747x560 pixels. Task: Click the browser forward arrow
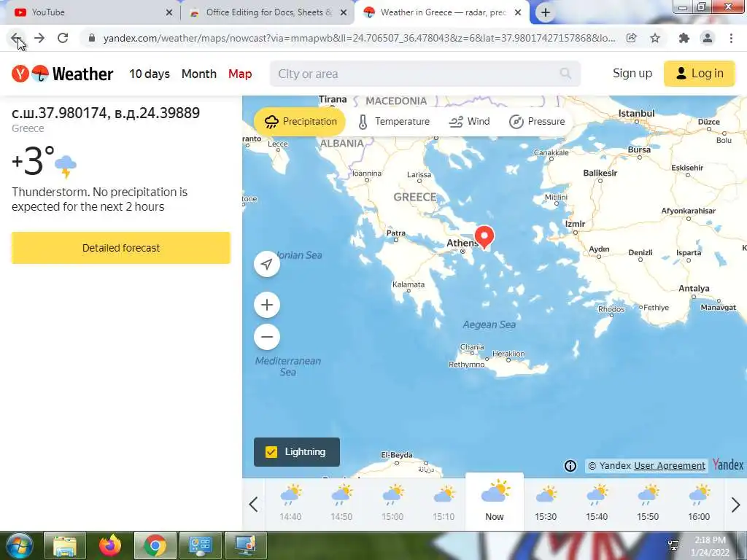(39, 38)
